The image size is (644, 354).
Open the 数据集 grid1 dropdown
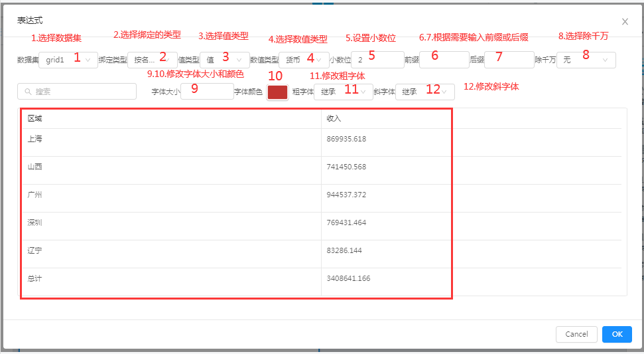pos(68,60)
